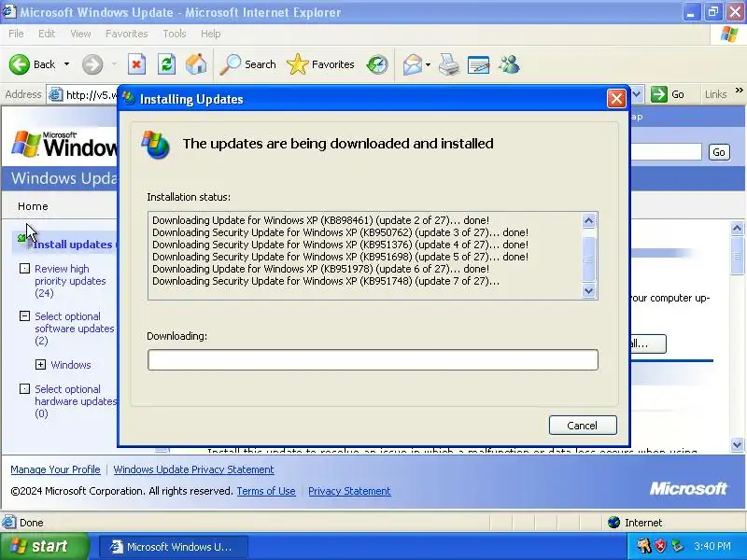Viewport: 747px width, 560px height.
Task: Open the Back button history dropdown arrow
Action: click(66, 63)
